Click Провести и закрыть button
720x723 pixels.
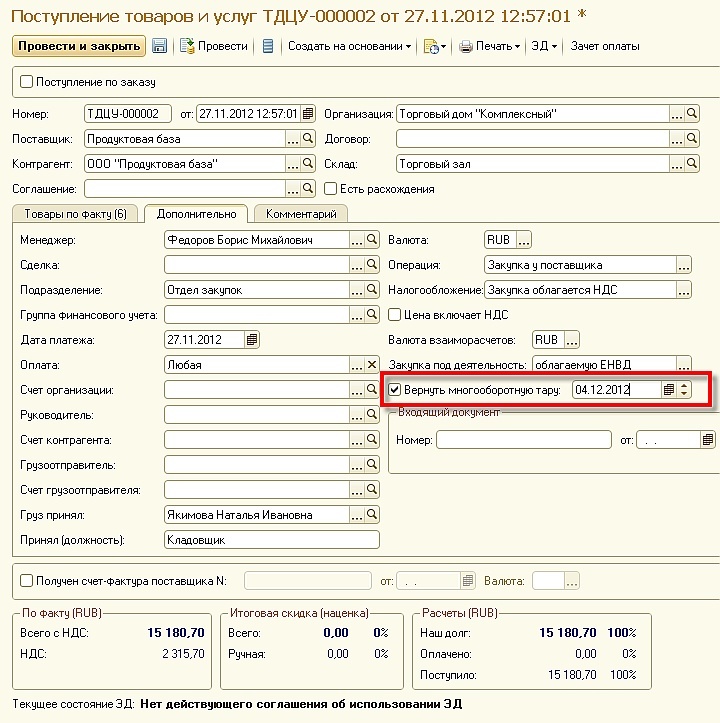pos(79,46)
